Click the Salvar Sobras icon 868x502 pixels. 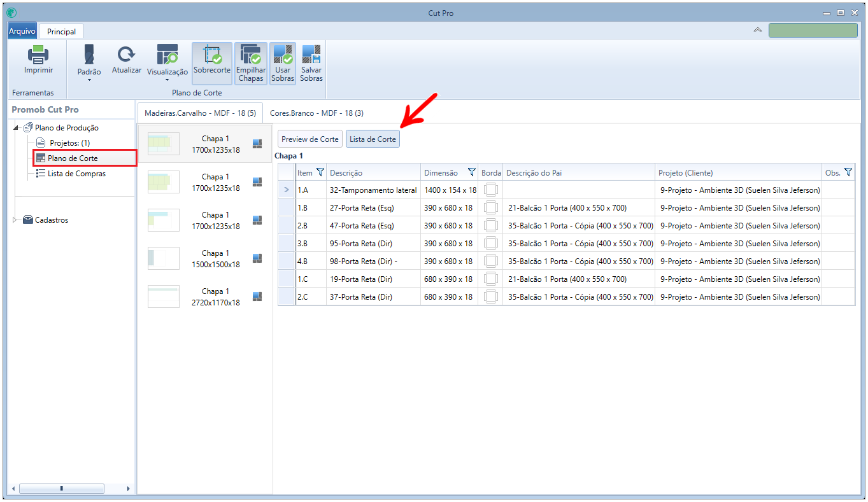click(311, 55)
